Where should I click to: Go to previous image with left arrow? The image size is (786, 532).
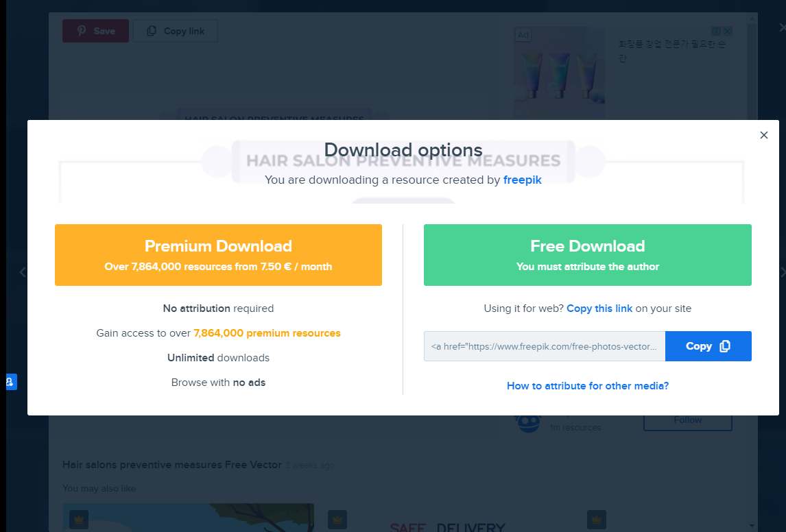[23, 272]
